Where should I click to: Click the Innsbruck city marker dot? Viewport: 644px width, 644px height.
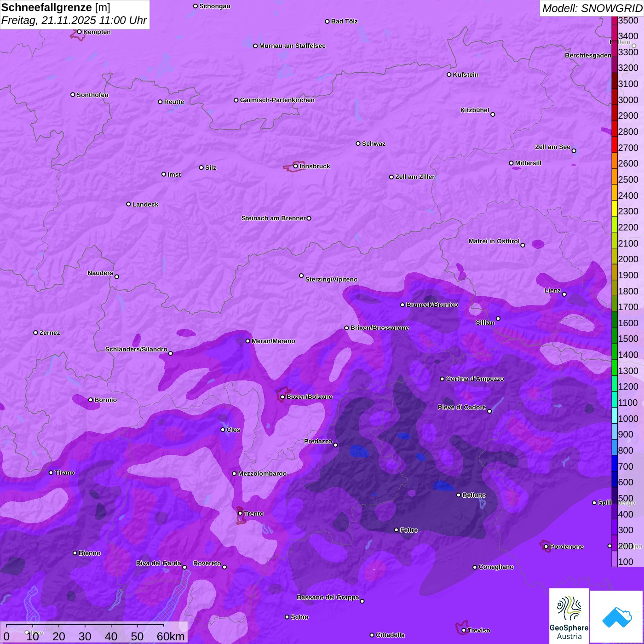tap(296, 166)
